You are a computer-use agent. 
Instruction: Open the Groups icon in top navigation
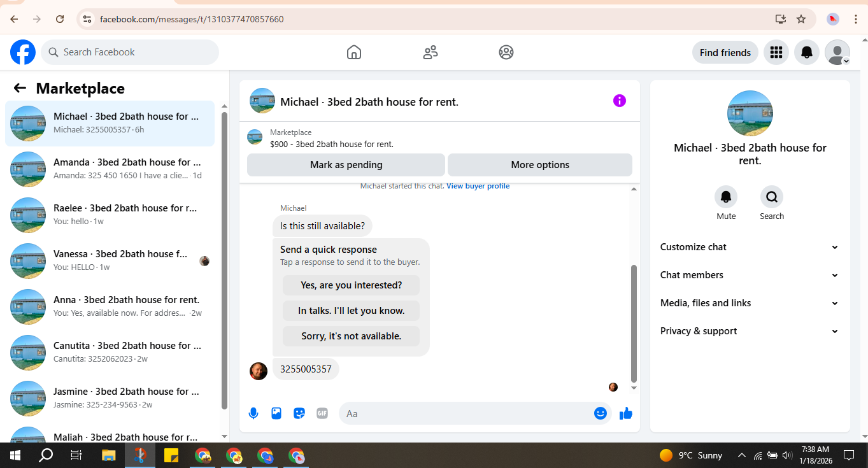[506, 52]
